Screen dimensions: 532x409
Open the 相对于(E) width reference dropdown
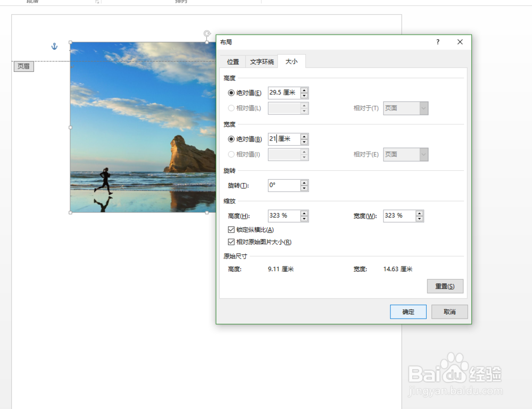(425, 154)
